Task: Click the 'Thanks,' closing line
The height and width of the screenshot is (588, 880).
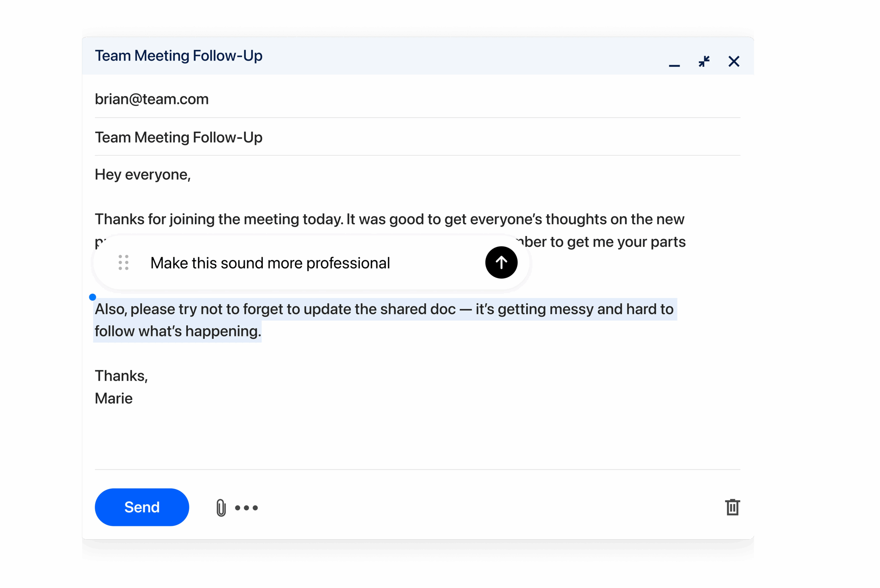Action: click(121, 376)
